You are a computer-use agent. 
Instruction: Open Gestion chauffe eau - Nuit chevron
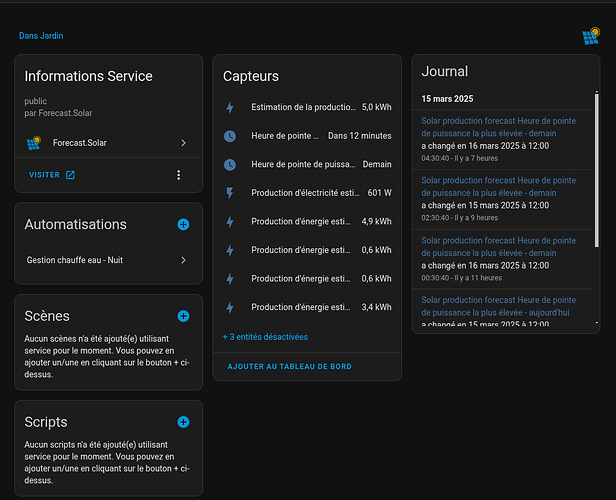[x=183, y=260]
